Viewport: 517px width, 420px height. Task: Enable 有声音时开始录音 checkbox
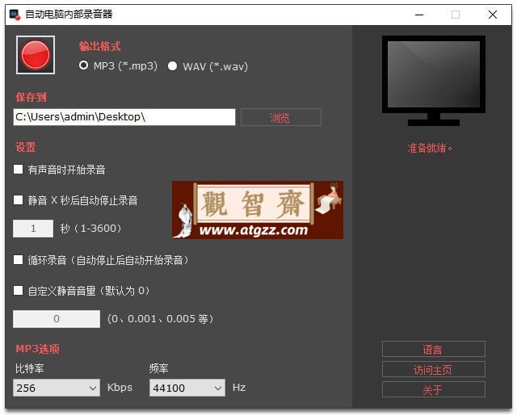coord(18,170)
